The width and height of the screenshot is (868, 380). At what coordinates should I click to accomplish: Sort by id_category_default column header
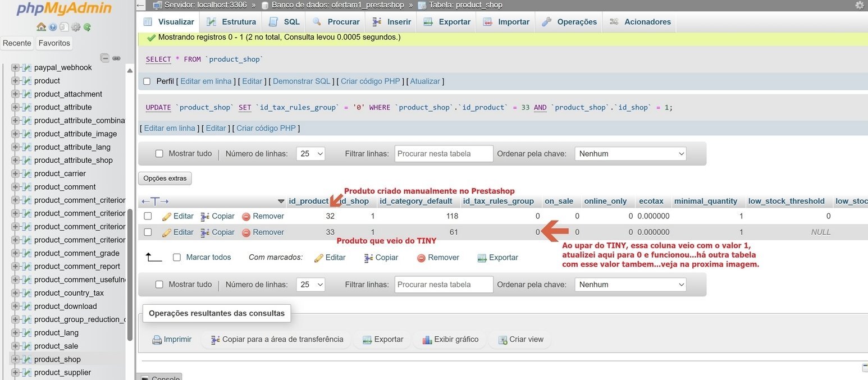click(416, 201)
